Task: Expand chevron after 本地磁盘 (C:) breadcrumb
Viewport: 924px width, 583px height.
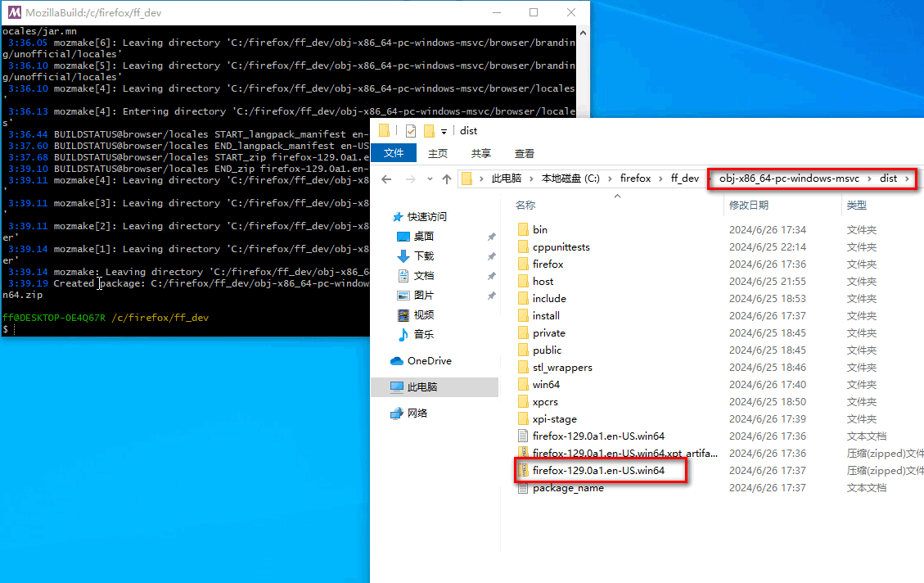Action: coord(610,179)
